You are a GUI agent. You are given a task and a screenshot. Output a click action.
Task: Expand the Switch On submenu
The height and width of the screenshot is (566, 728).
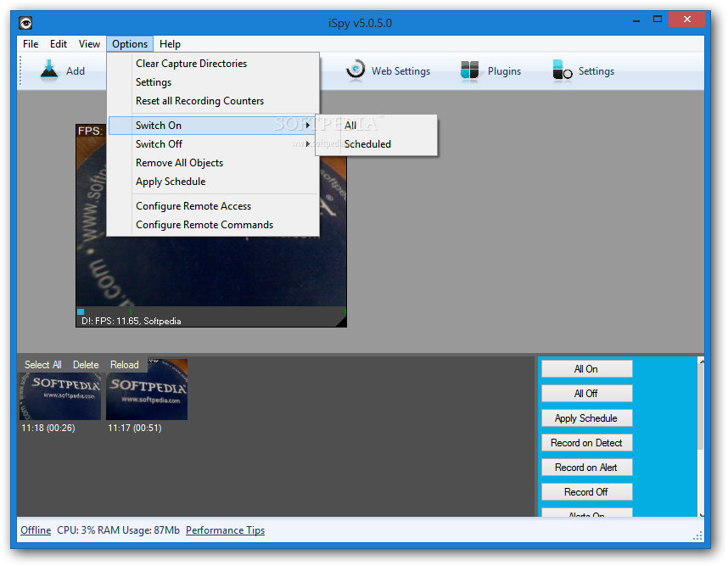point(212,126)
